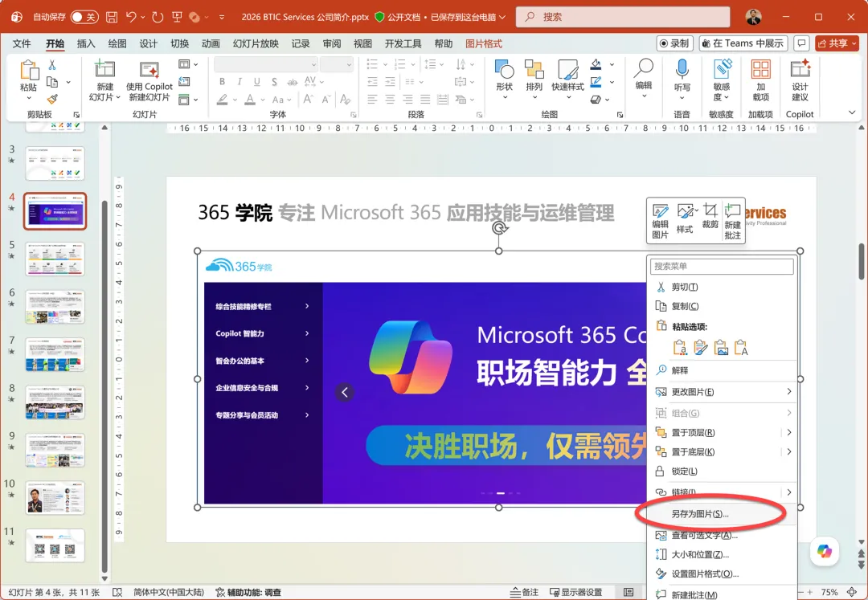868x600 pixels.
Task: Toggle Bold formatting button
Action: click(x=222, y=82)
